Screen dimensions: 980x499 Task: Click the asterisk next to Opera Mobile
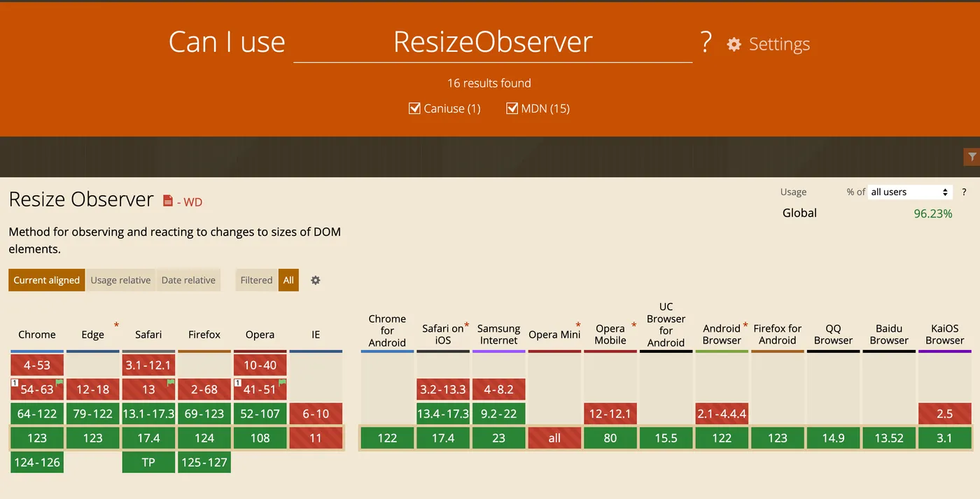tap(633, 325)
